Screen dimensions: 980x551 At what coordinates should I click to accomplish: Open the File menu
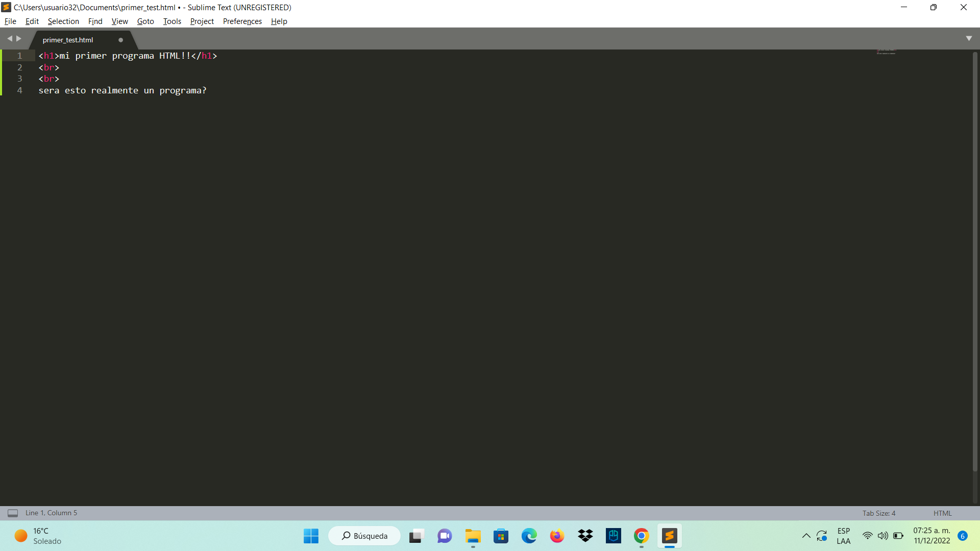coord(10,21)
